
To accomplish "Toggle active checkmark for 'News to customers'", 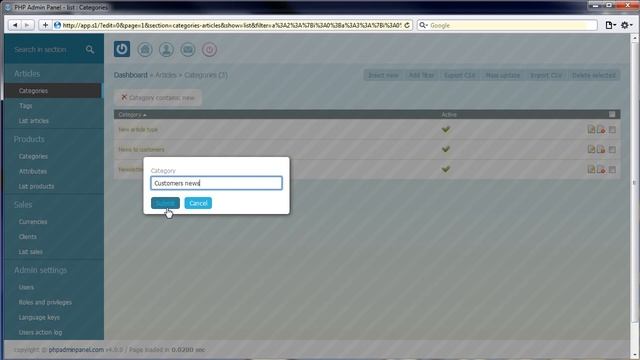I will [x=446, y=149].
